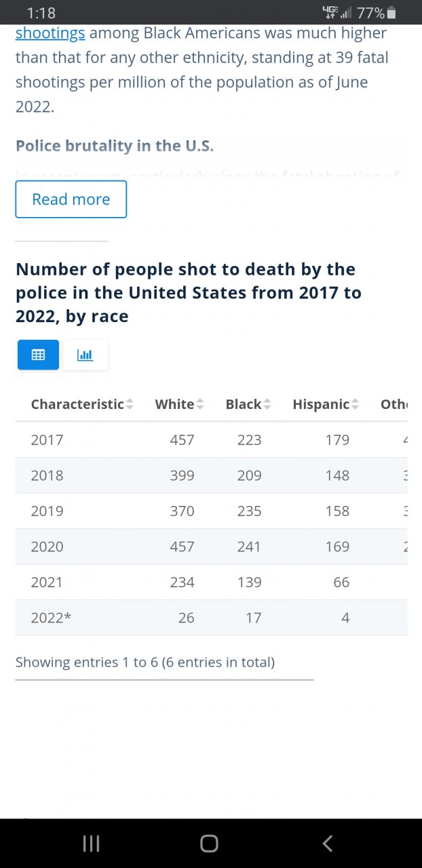
Task: Tap Android home button
Action: (209, 843)
